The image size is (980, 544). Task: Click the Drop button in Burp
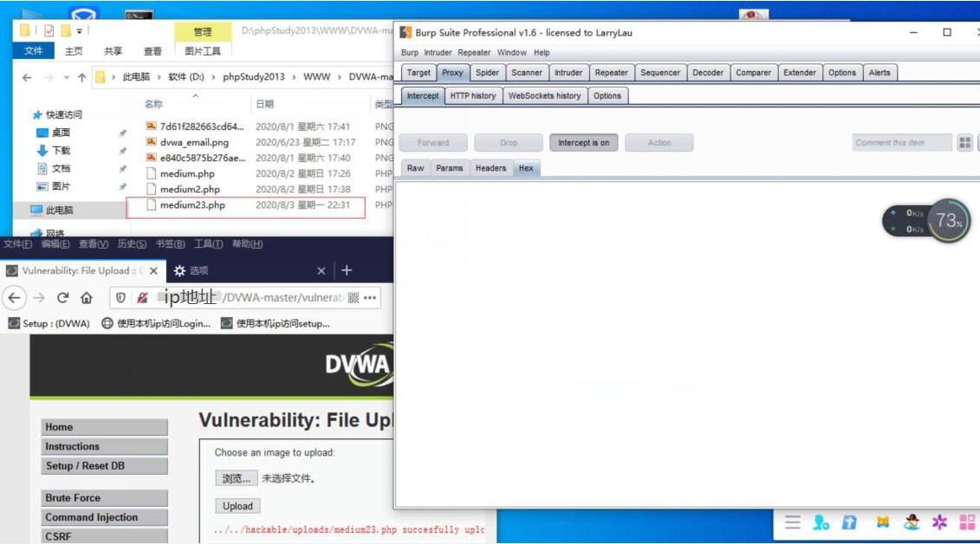(509, 143)
